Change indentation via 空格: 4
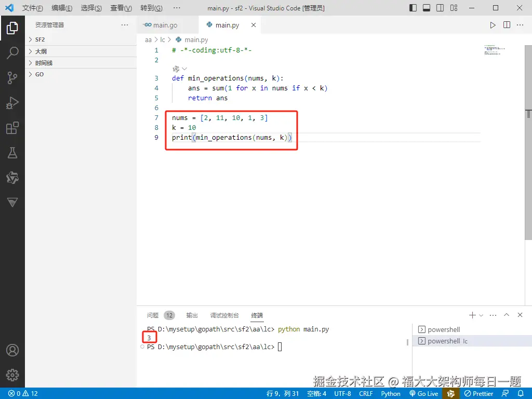Screen dimensions: 532x399 (x=316, y=394)
